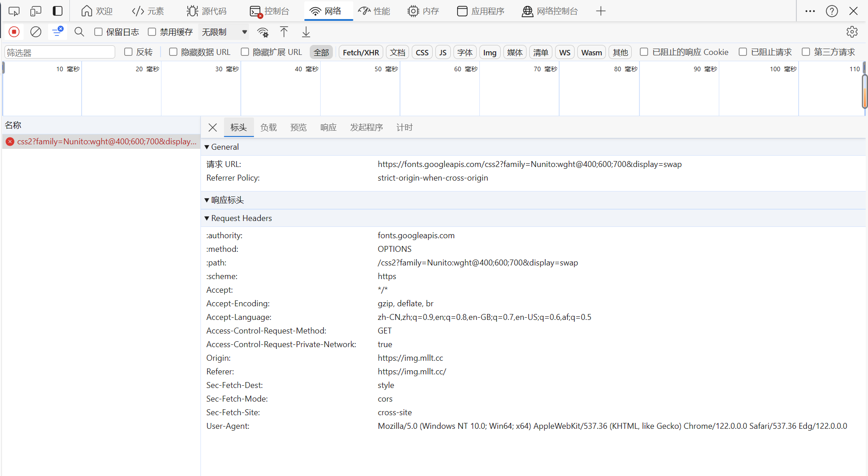Check 隐藏扩展 URL checkbox
This screenshot has width=868, height=476.
click(245, 52)
